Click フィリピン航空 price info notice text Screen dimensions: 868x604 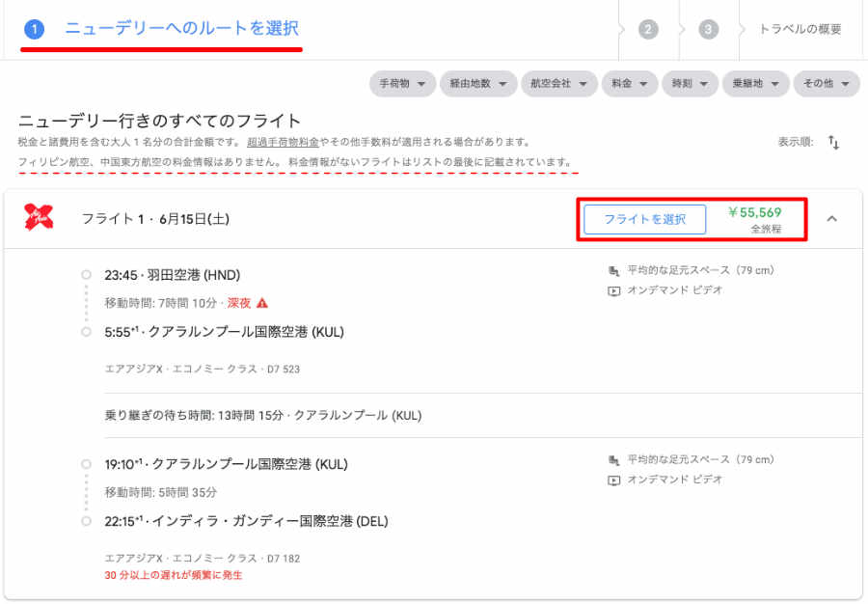(x=295, y=162)
